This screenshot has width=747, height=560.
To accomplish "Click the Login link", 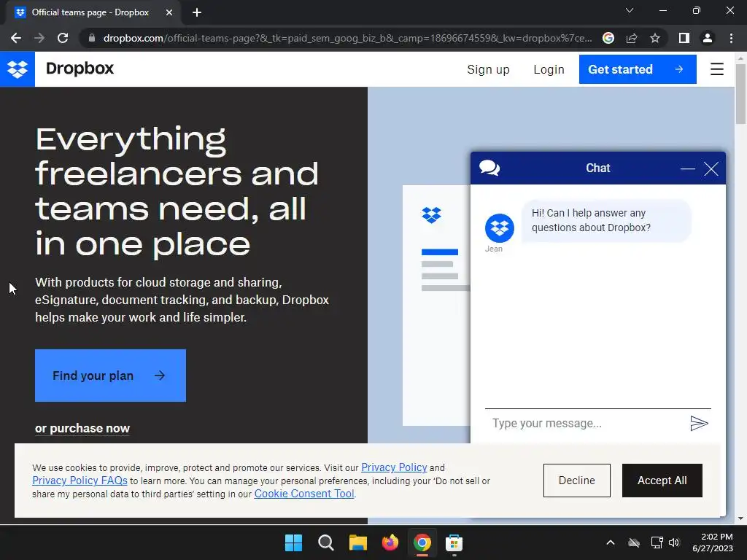I will [549, 69].
